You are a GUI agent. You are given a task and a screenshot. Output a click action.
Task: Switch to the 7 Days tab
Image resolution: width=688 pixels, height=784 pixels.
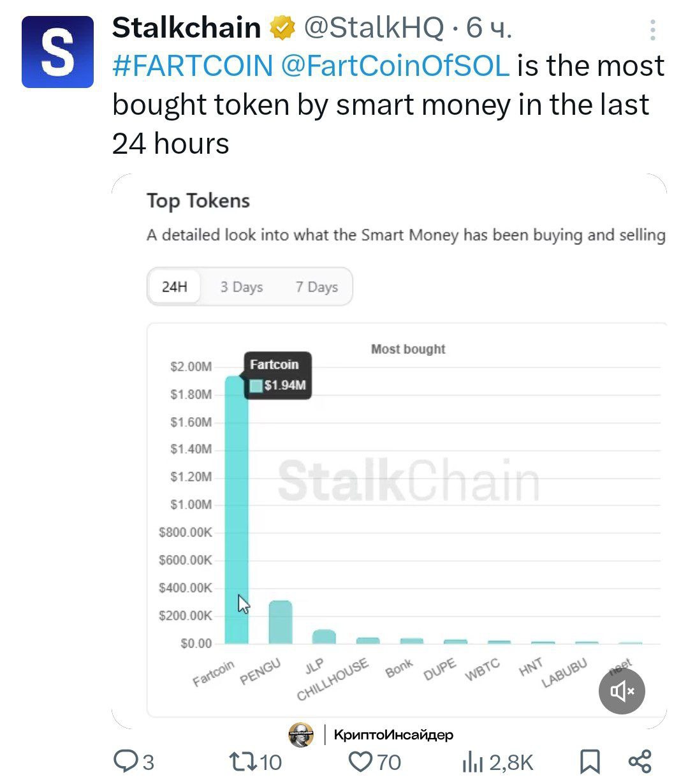click(x=316, y=287)
